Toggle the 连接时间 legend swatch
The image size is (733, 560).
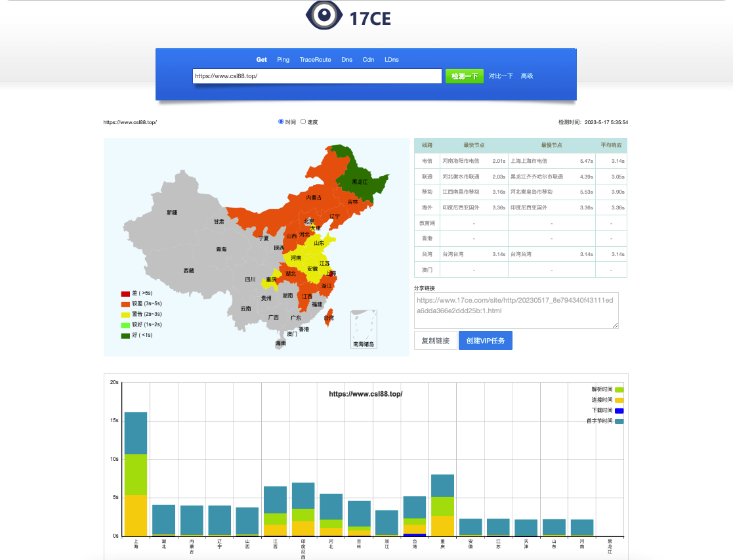(x=619, y=400)
